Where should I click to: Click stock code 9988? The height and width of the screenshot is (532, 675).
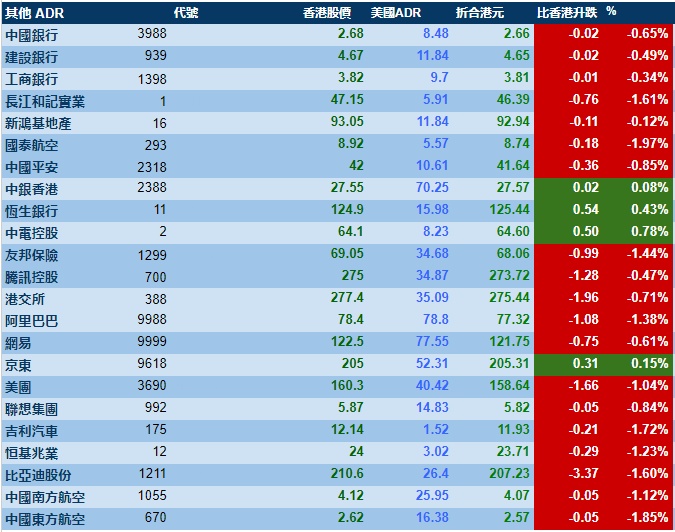coord(152,319)
